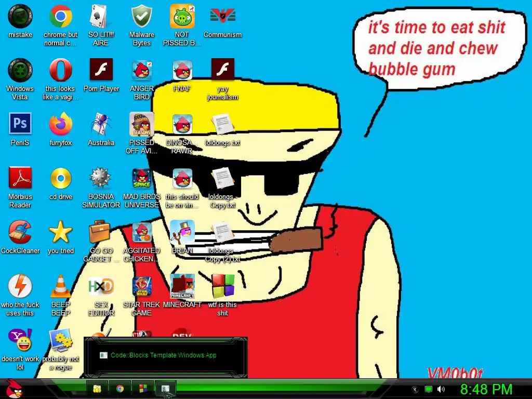This screenshot has height=399, width=532.
Task: Launch Opera icon 'this looks like a vagi...'
Action: [60, 70]
